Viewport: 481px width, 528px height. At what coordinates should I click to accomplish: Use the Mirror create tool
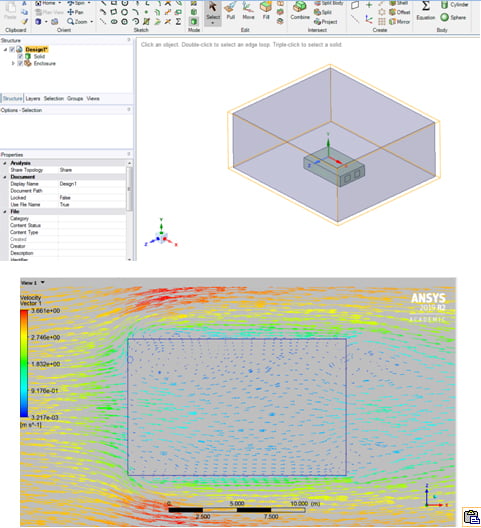coord(399,22)
